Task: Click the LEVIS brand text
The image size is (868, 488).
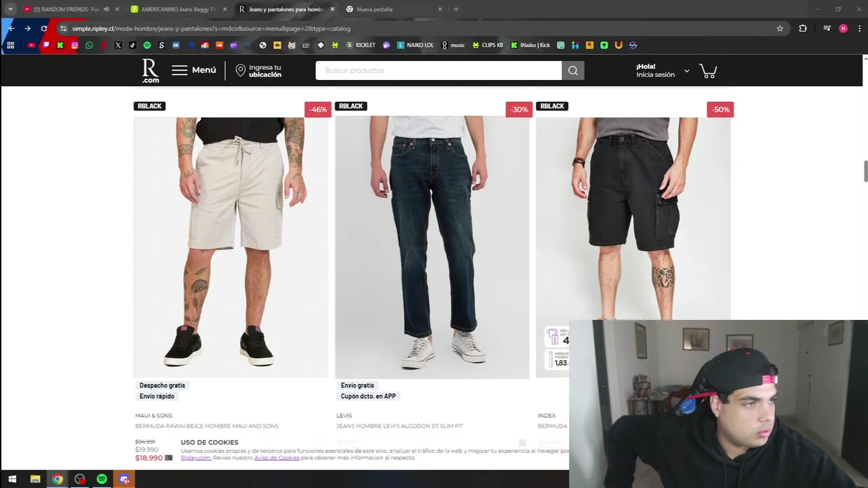Action: pos(344,415)
